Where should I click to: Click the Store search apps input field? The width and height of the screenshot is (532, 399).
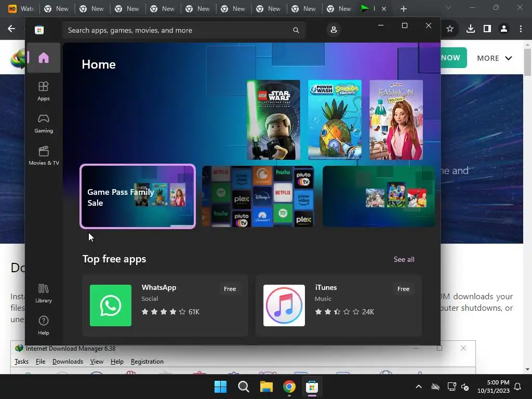click(183, 30)
